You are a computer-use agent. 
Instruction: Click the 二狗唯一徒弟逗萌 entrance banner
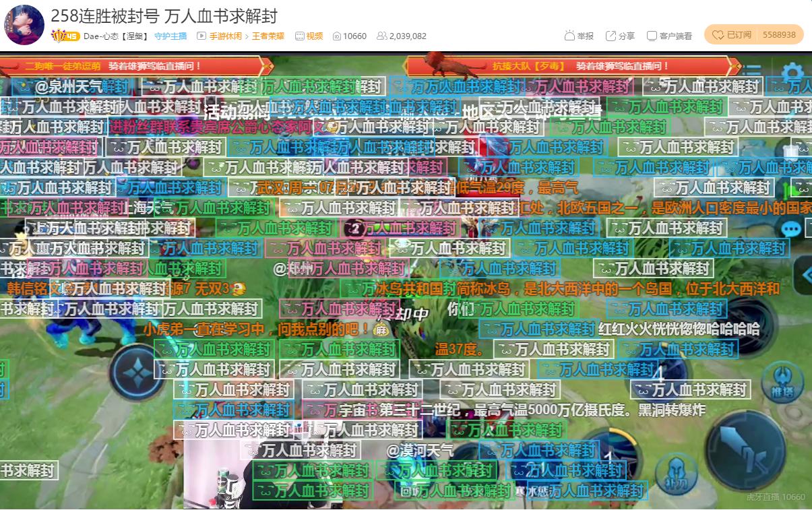pos(136,66)
